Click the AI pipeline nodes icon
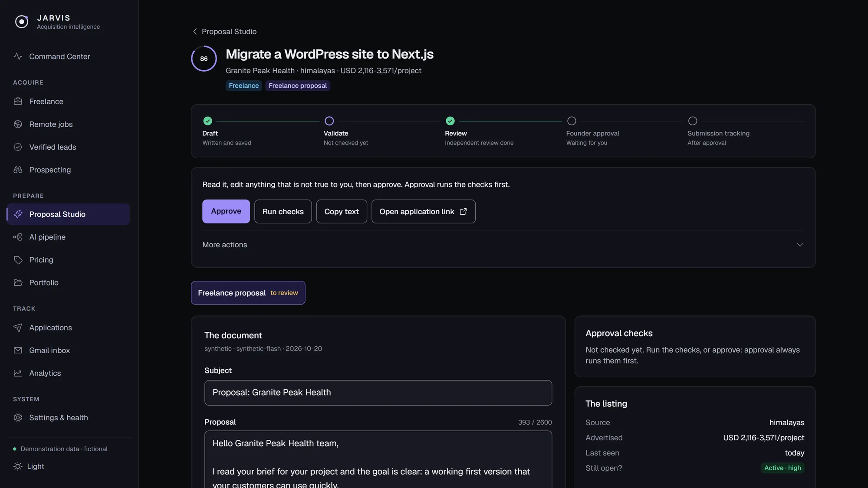868x488 pixels. tap(18, 237)
